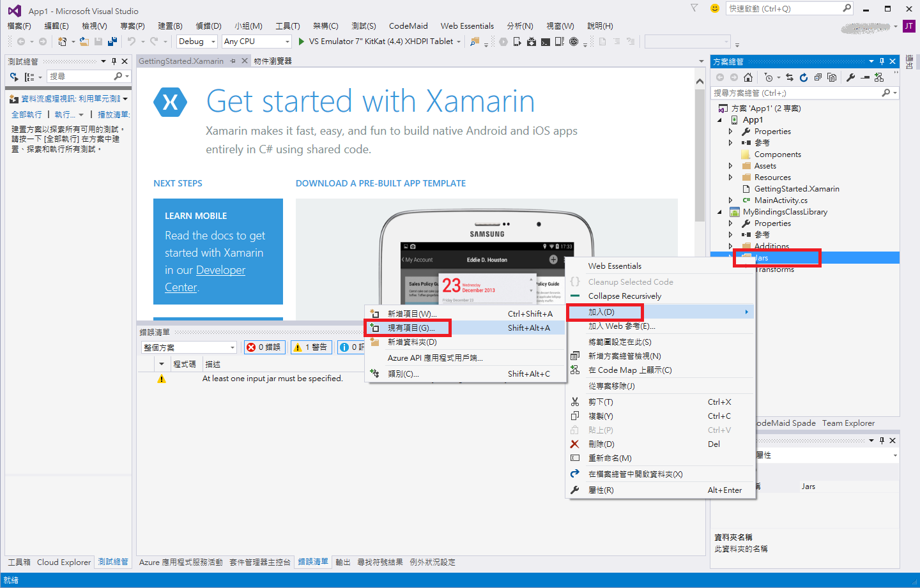Select New Item (W) in the submenu
This screenshot has width=920, height=588.
465,313
